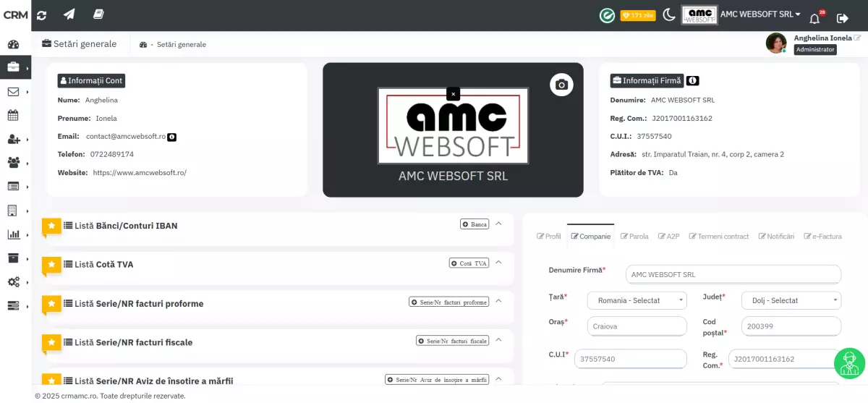
Task: Click the logout arrow icon
Action: click(842, 18)
